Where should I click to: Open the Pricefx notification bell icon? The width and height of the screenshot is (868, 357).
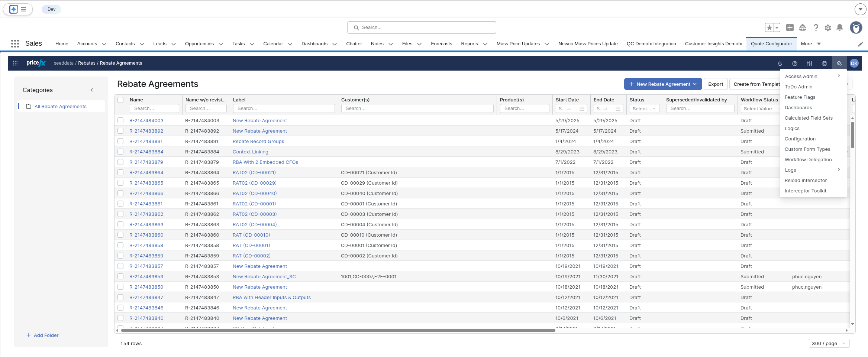[780, 64]
